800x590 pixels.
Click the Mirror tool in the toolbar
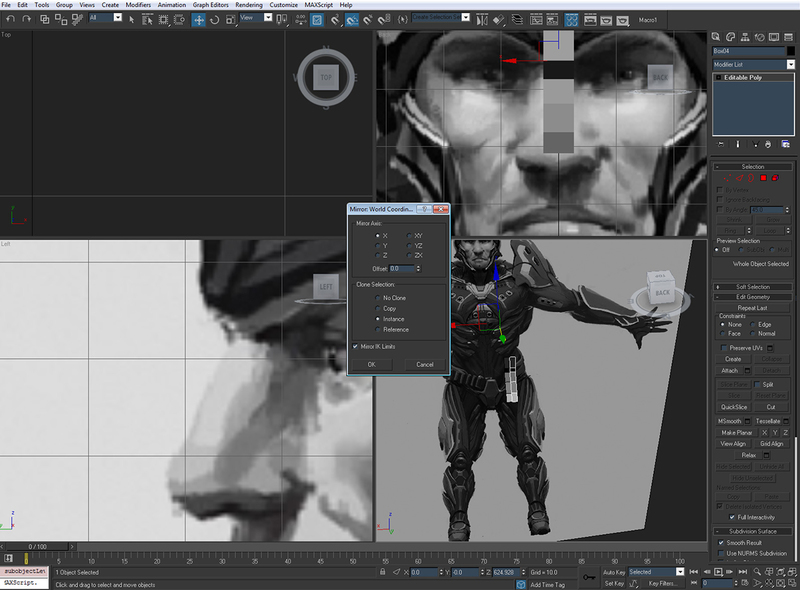click(482, 20)
